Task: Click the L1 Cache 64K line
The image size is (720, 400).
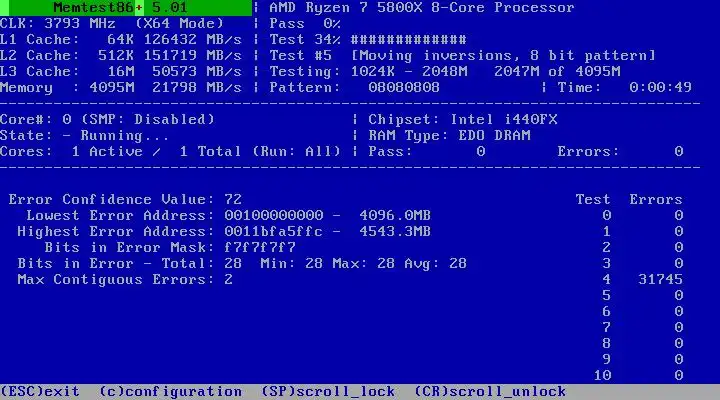Action: [121, 39]
